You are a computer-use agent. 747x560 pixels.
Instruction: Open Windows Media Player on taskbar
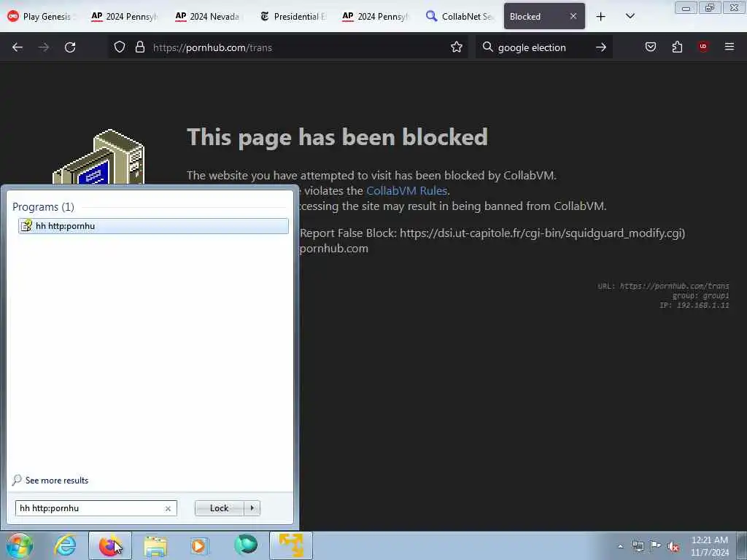(x=199, y=545)
